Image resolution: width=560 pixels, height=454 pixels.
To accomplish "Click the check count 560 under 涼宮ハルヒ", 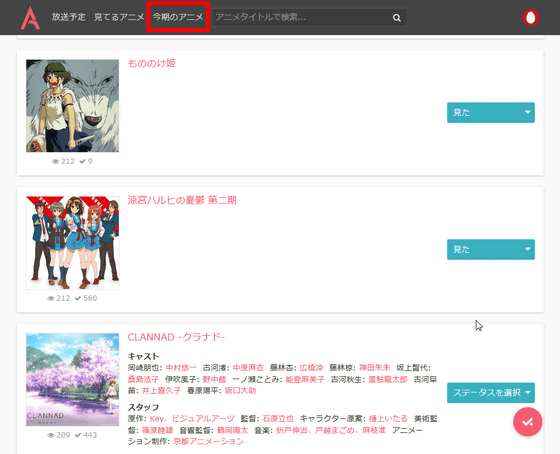I will [x=86, y=298].
